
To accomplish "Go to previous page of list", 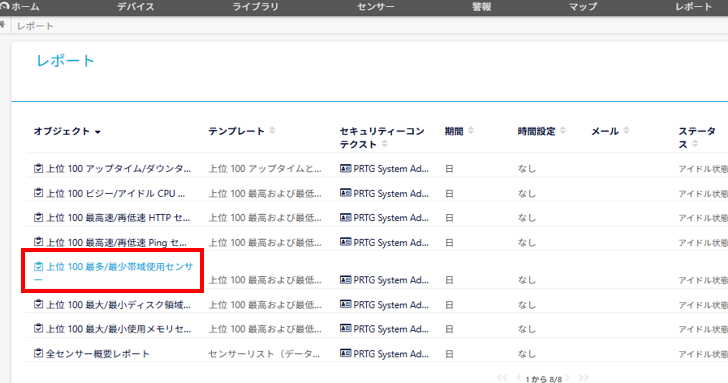I will point(519,378).
